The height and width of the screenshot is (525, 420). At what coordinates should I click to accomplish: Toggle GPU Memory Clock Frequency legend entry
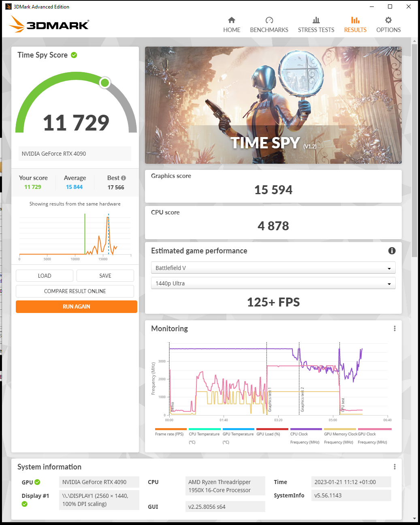(x=340, y=436)
